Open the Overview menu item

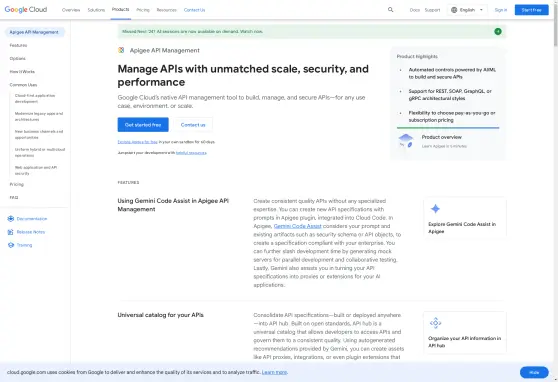pos(71,10)
